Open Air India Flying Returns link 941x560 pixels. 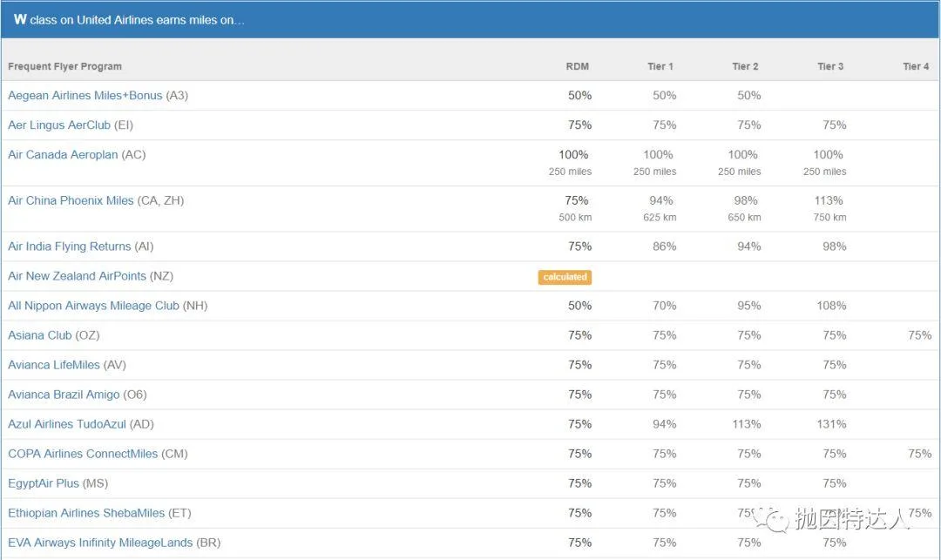pyautogui.click(x=69, y=246)
